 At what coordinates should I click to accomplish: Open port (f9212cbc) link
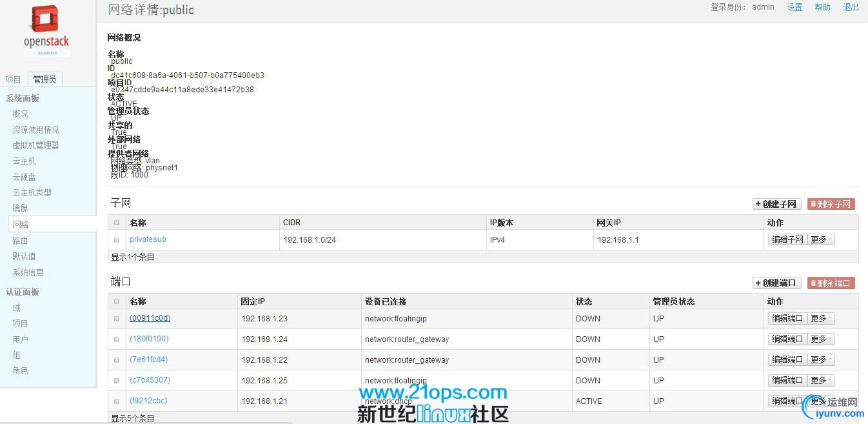(x=148, y=401)
